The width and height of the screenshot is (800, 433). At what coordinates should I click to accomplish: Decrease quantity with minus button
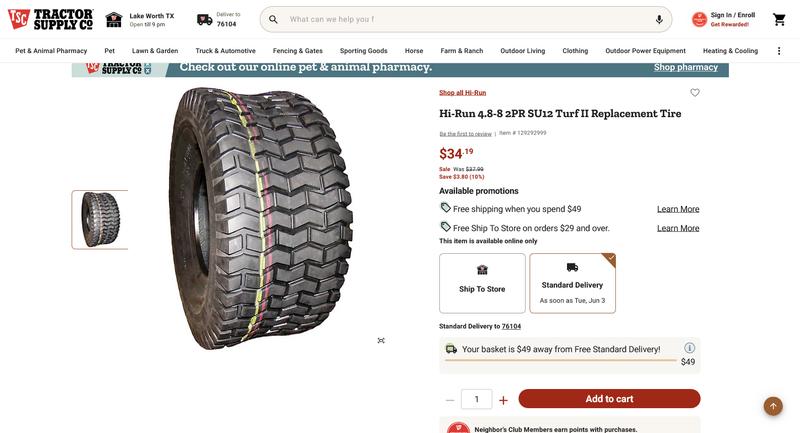(450, 400)
